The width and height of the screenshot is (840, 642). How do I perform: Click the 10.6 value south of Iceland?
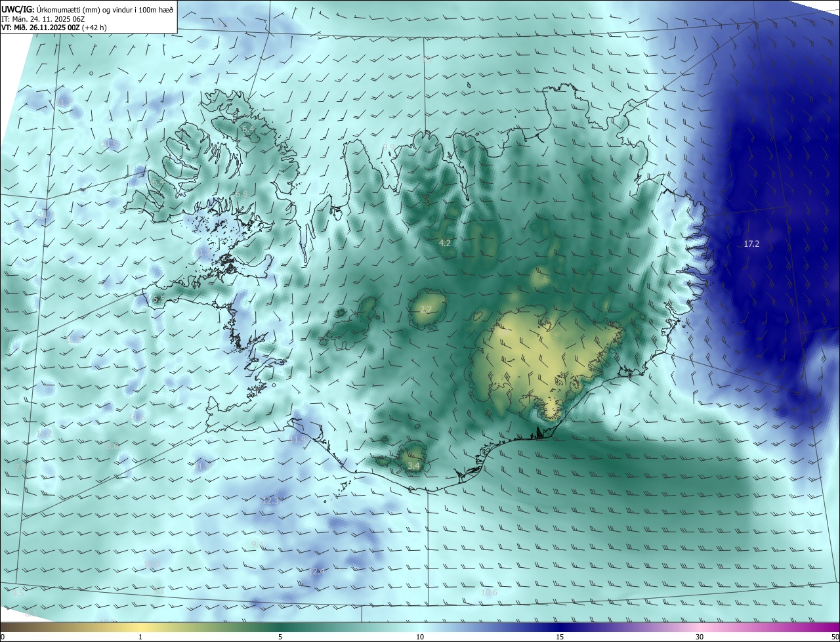click(490, 593)
